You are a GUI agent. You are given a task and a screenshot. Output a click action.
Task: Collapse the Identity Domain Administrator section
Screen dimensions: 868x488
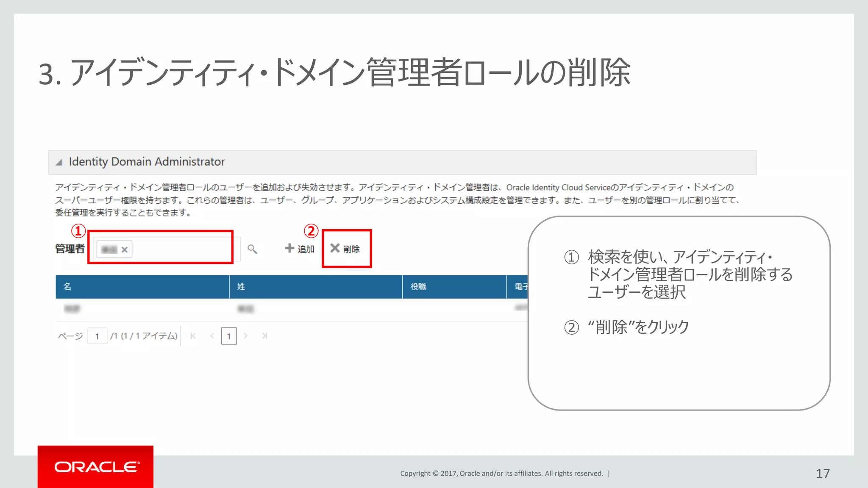59,162
